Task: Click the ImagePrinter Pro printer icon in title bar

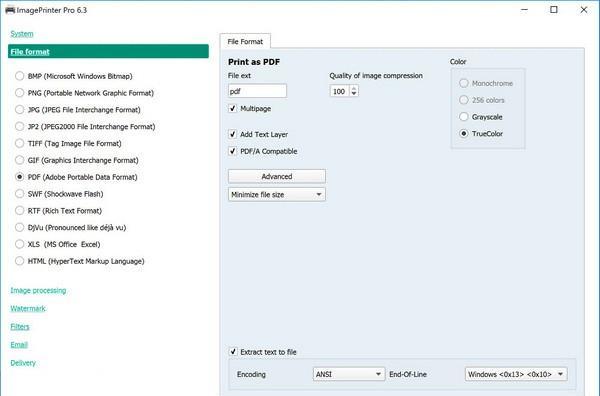Action: [x=10, y=10]
